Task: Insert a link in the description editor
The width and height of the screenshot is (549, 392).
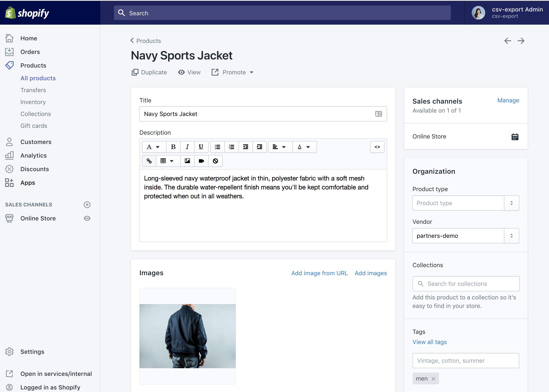Action: click(x=149, y=161)
